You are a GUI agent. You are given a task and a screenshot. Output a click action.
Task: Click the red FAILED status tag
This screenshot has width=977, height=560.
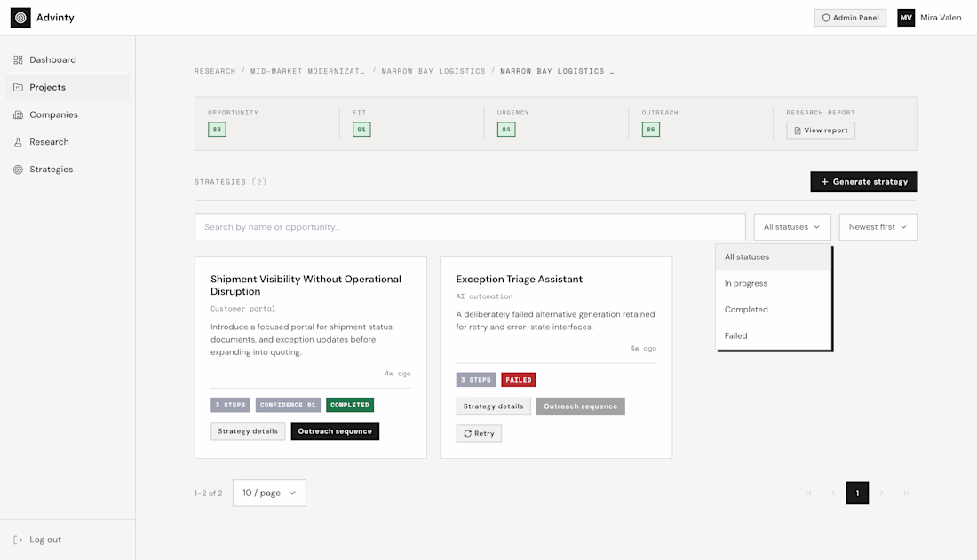pos(519,379)
